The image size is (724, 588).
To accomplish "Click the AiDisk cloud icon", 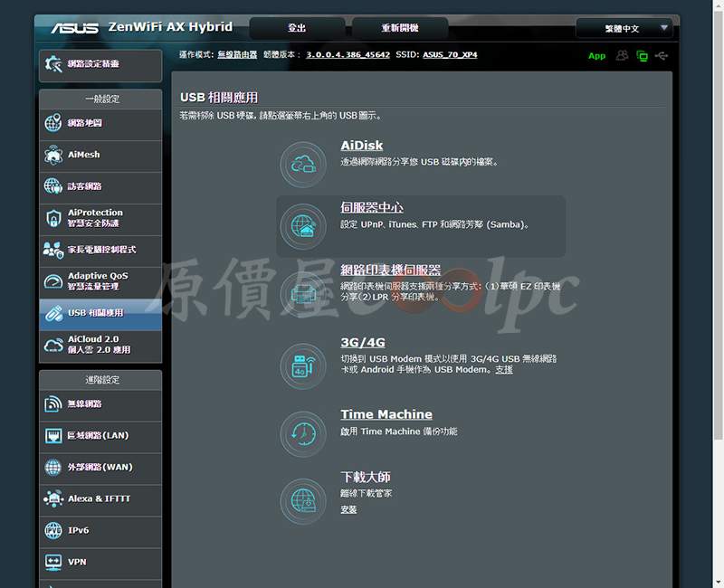I will (302, 165).
